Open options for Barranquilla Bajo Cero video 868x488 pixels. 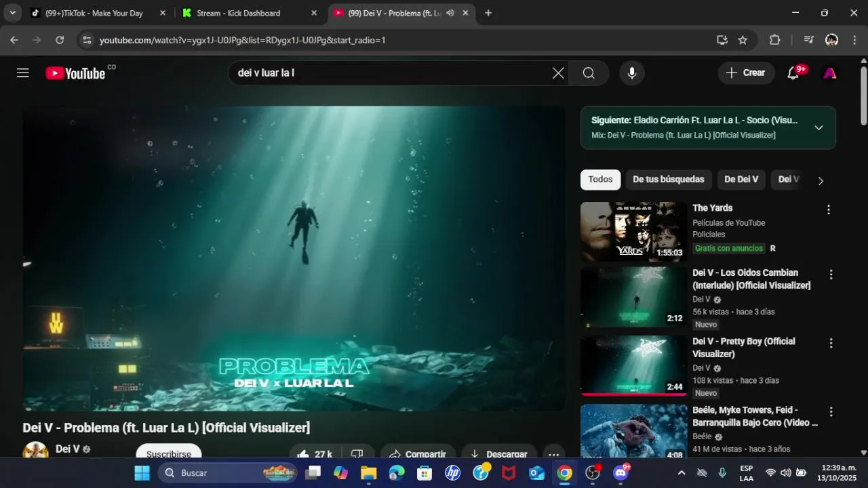[x=831, y=412]
